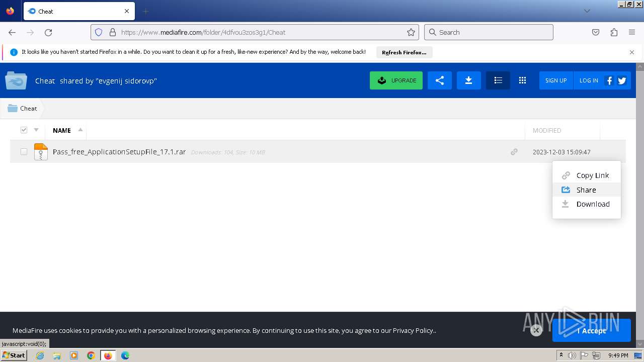Click the volume icon in system tray
The width and height of the screenshot is (644, 362).
572,355
